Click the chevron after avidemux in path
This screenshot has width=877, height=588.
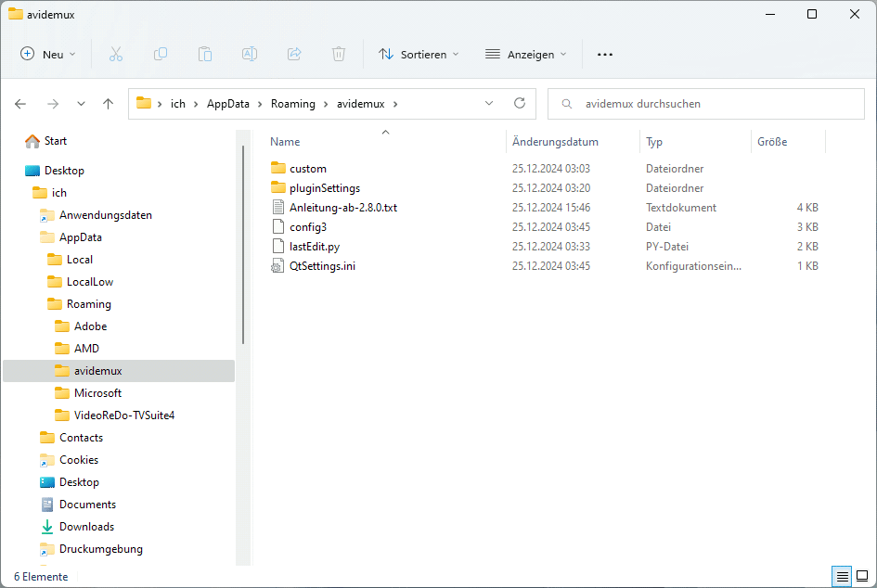click(x=394, y=104)
